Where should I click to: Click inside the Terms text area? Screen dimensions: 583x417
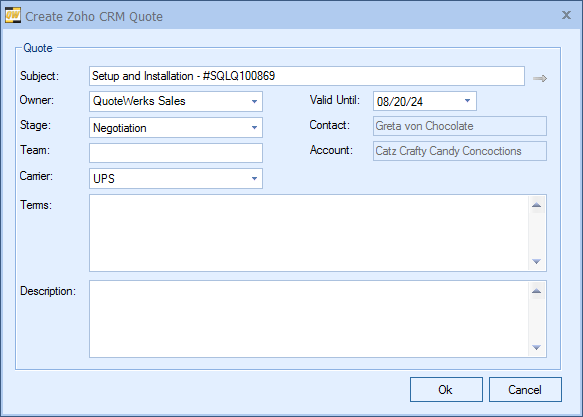pos(309,233)
